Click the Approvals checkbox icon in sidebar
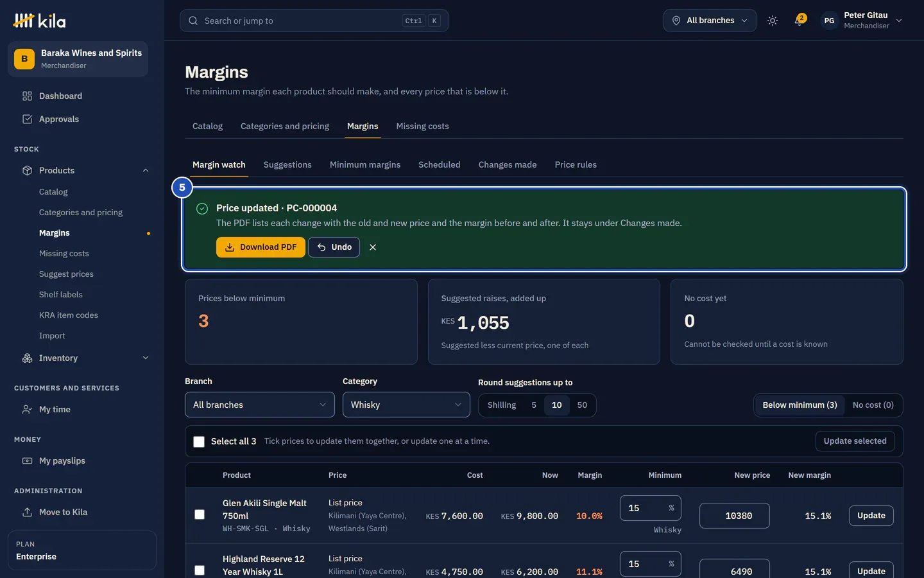The height and width of the screenshot is (578, 924). point(27,119)
